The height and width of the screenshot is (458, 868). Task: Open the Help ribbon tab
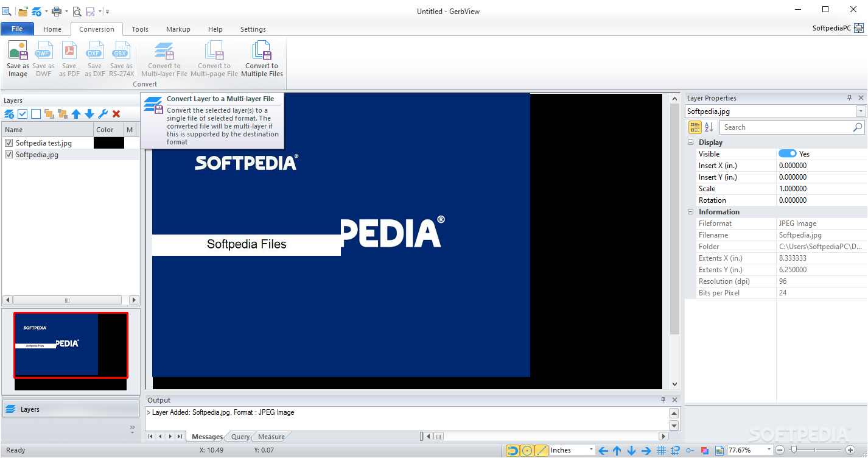(215, 29)
